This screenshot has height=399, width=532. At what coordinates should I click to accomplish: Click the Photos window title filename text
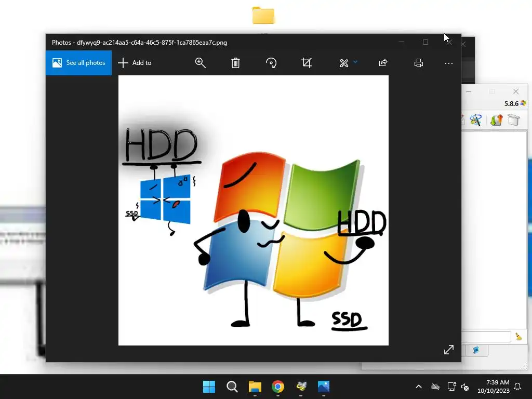coord(152,43)
